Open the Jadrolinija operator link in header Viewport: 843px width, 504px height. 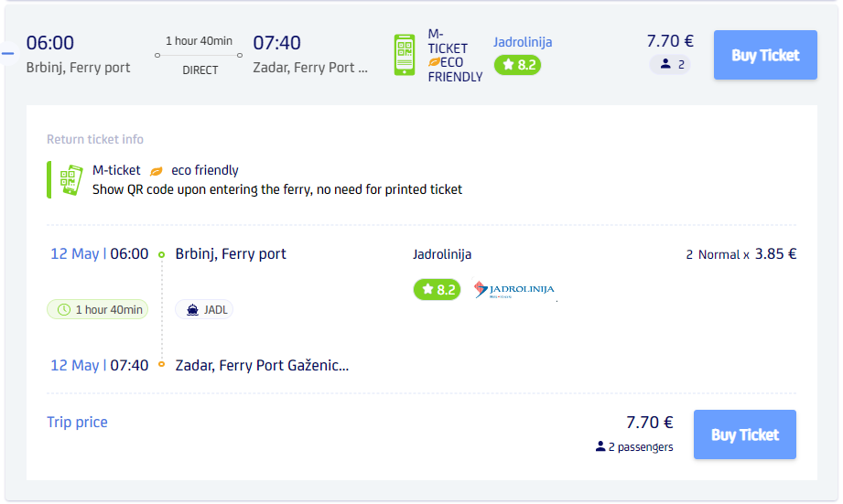pyautogui.click(x=523, y=42)
